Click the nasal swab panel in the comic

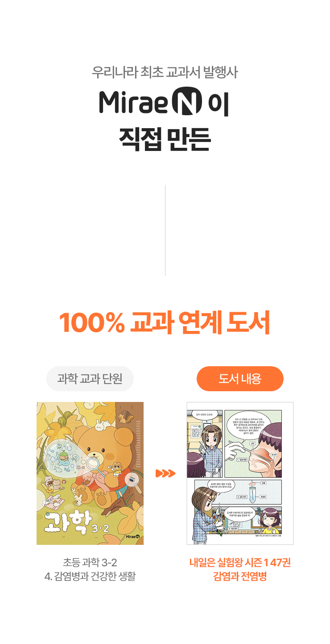click(x=253, y=443)
